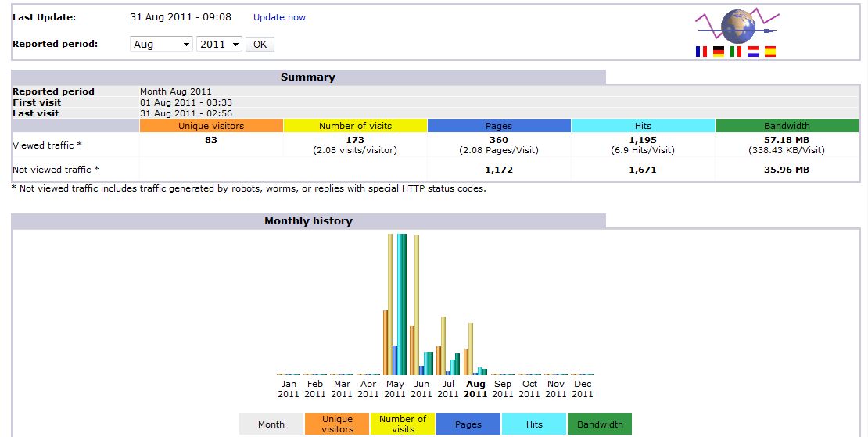Open the month dropdown showing Aug
The image size is (868, 437).
coord(161,45)
